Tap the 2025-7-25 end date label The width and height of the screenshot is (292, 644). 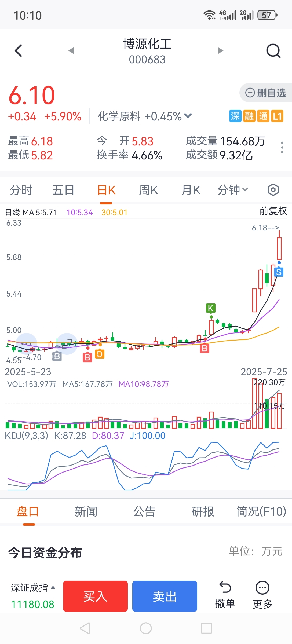pyautogui.click(x=264, y=372)
